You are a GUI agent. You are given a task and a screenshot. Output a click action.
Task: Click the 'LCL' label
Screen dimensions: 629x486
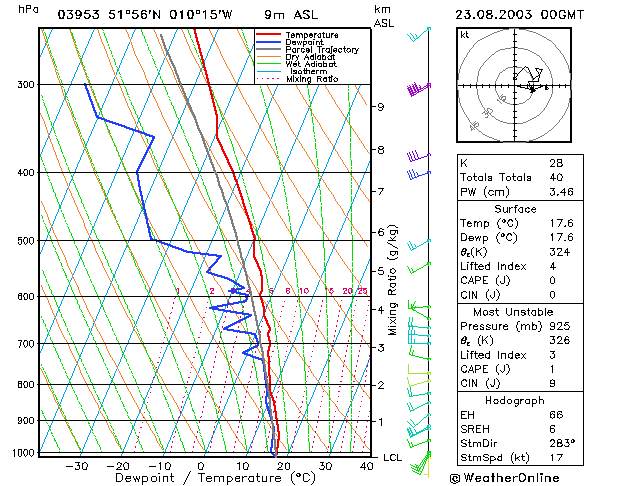(392, 458)
